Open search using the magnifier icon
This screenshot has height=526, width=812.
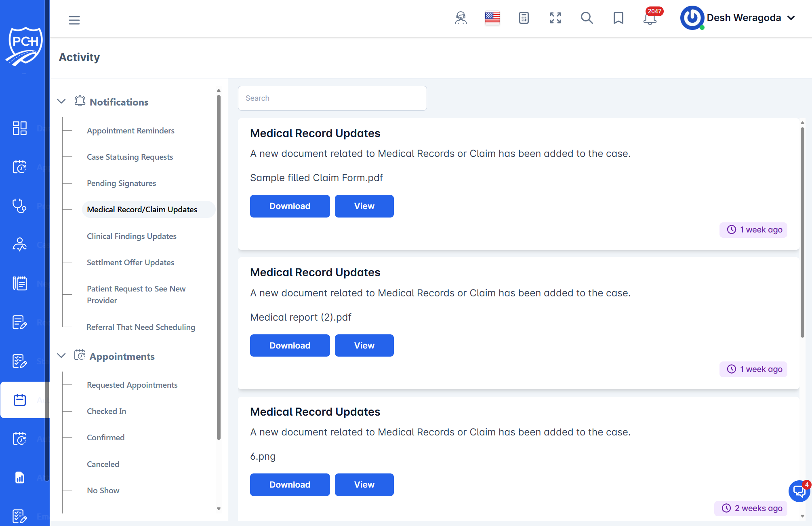587,19
